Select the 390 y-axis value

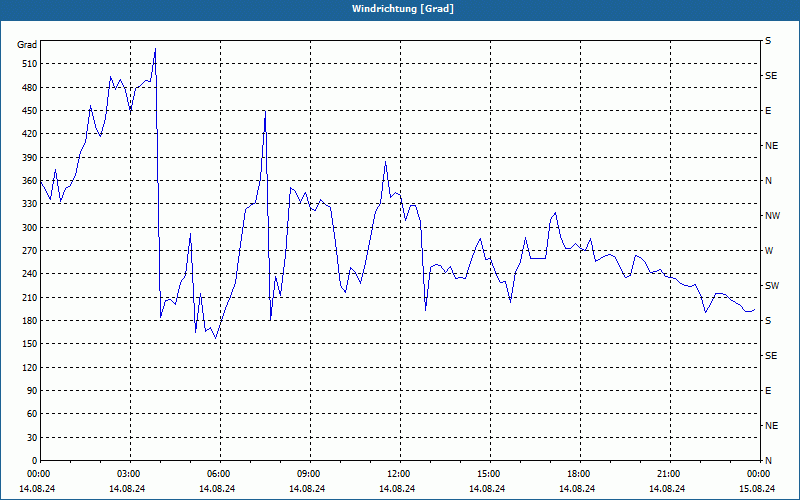[30, 157]
